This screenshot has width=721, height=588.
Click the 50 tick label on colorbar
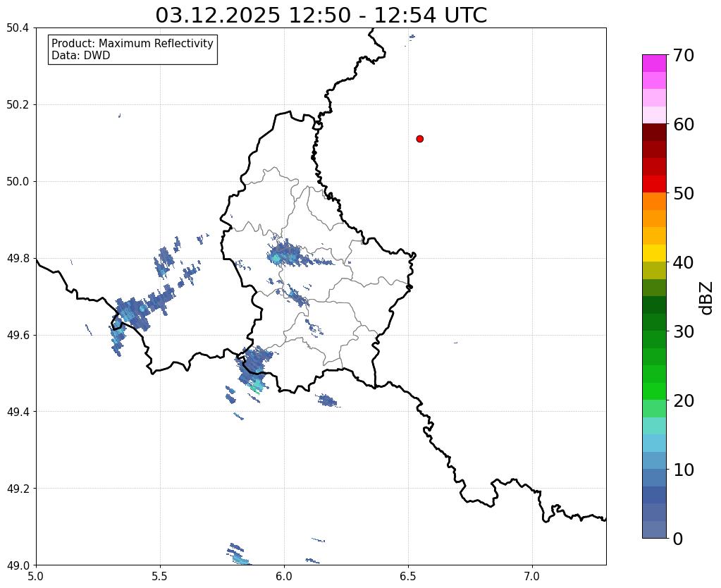click(684, 193)
